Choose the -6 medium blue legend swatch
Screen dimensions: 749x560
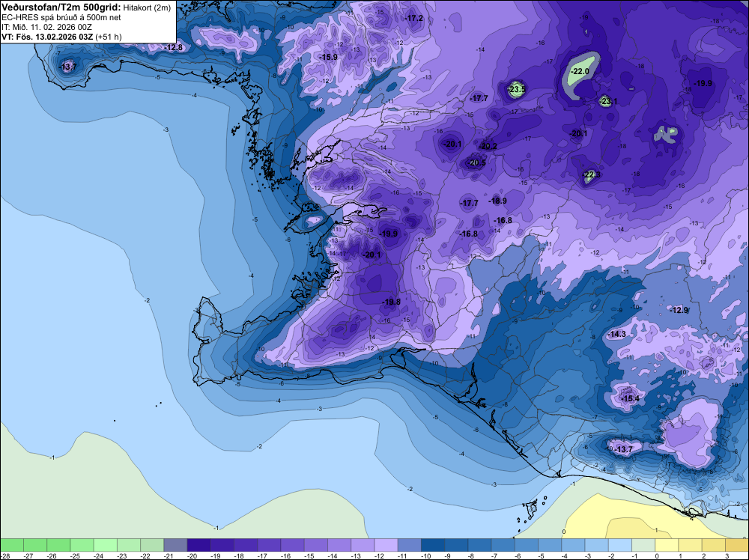tap(527, 545)
